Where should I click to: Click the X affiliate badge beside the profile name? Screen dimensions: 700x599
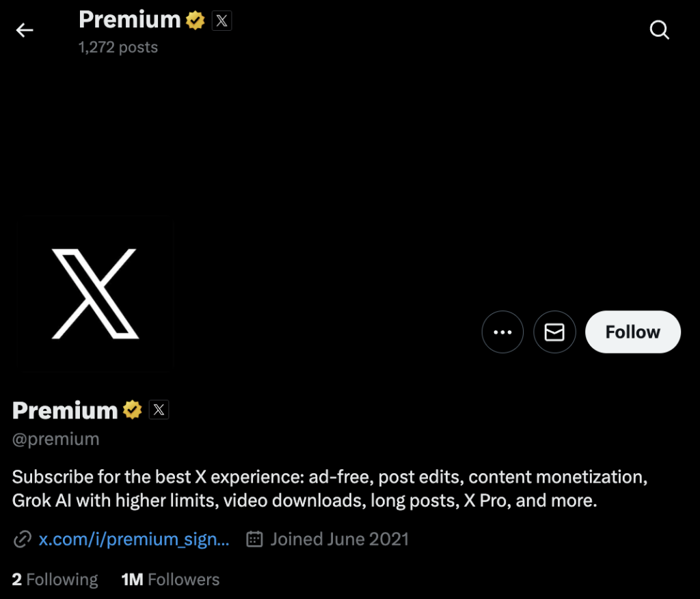159,410
